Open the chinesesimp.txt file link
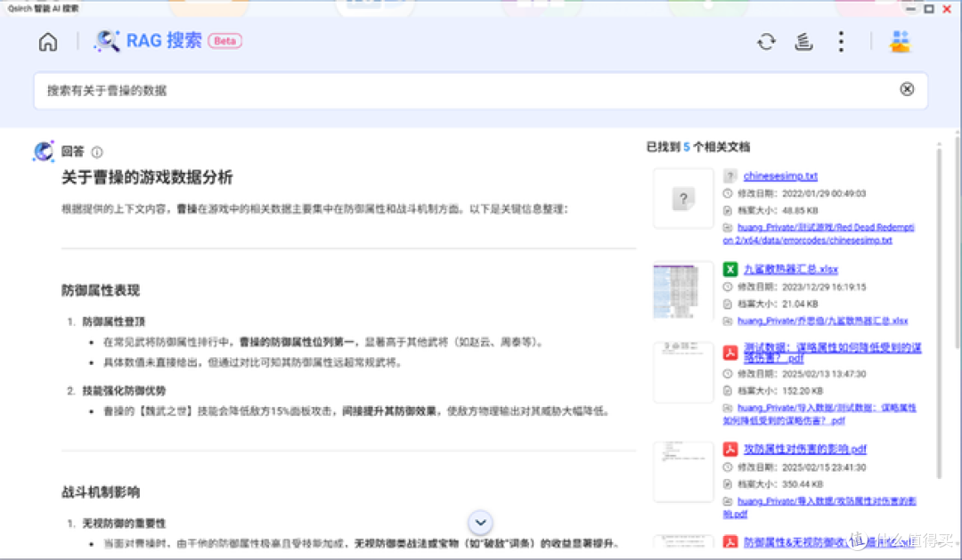Viewport: 962px width, 560px height. (780, 176)
